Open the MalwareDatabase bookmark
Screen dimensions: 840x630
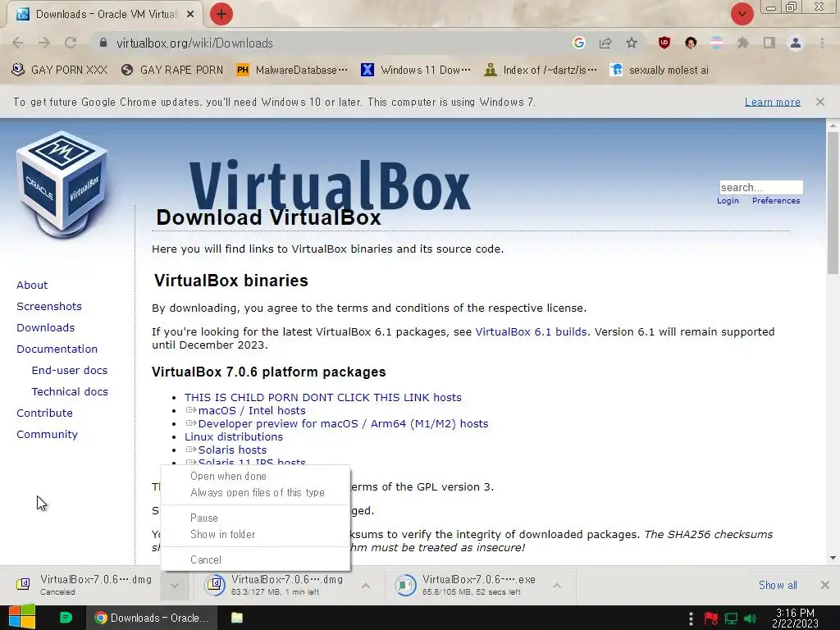(292, 71)
